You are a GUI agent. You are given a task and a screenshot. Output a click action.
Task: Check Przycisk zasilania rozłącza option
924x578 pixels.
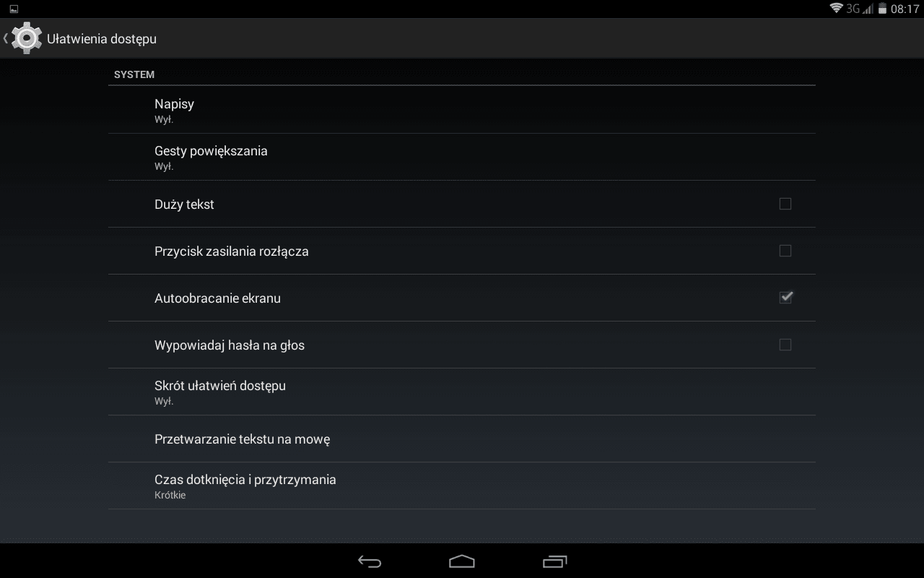coord(785,251)
